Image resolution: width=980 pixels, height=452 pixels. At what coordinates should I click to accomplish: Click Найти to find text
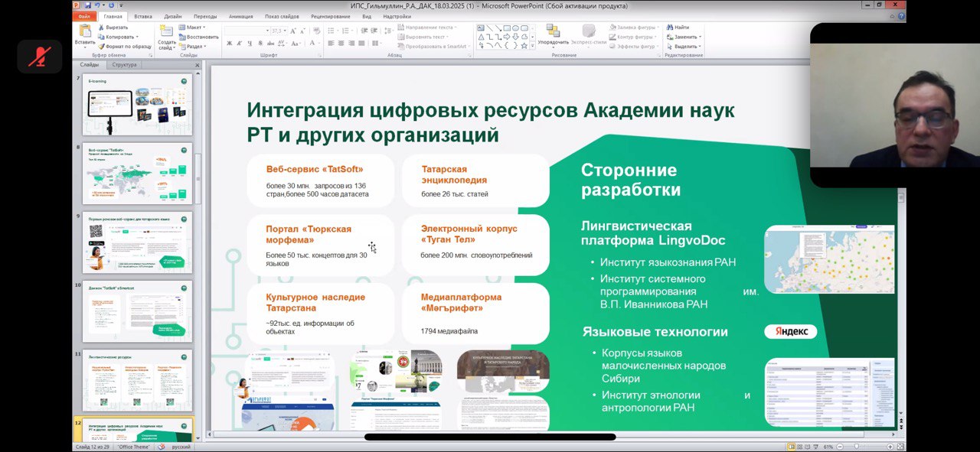[678, 27]
